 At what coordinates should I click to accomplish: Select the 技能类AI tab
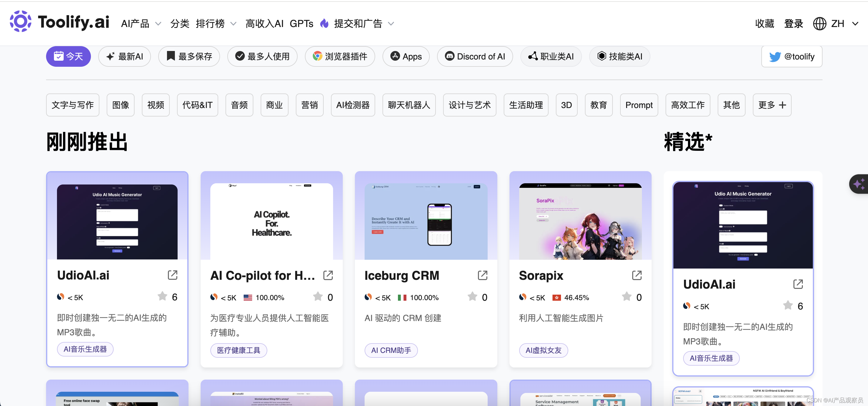pos(620,56)
